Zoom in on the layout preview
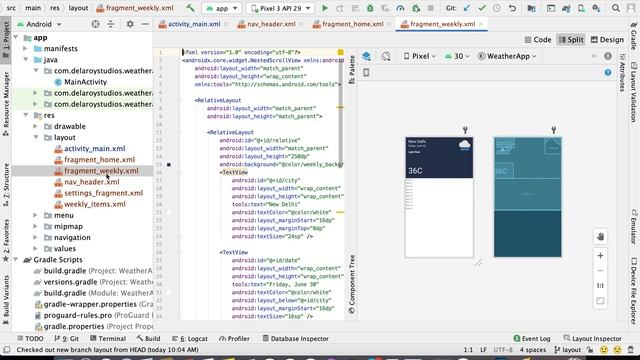Screen dimensions: 640x360 coord(600,256)
